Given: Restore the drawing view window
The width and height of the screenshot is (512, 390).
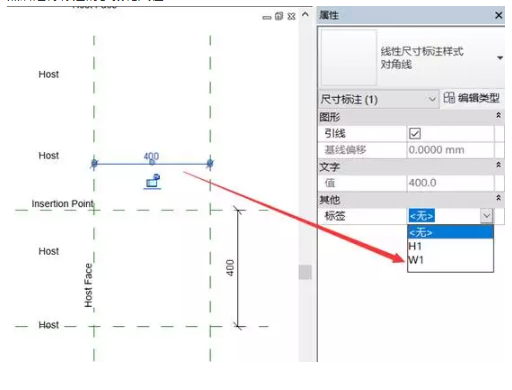Looking at the screenshot, I should (x=279, y=16).
